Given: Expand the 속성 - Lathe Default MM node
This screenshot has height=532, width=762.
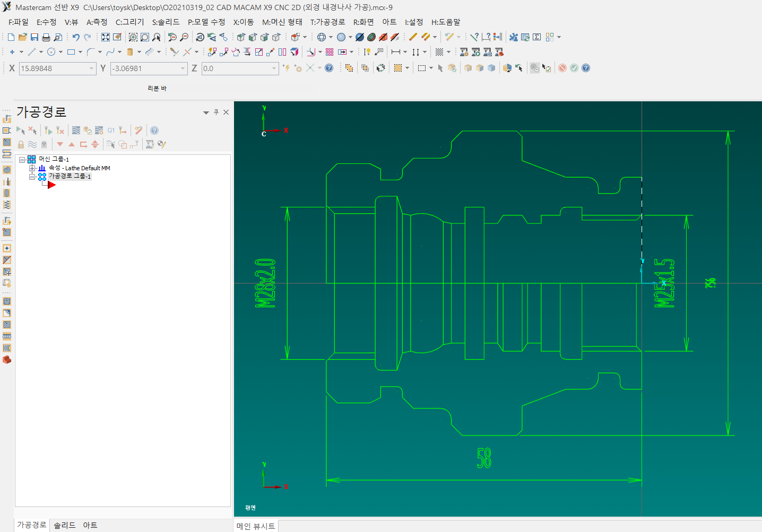Looking at the screenshot, I should tap(32, 168).
